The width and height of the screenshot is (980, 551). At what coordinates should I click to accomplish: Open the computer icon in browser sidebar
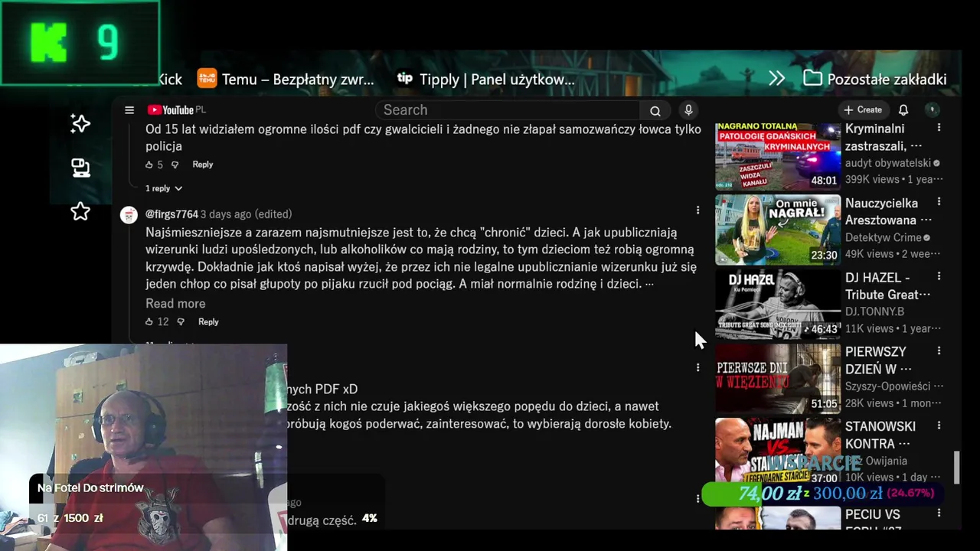click(80, 168)
